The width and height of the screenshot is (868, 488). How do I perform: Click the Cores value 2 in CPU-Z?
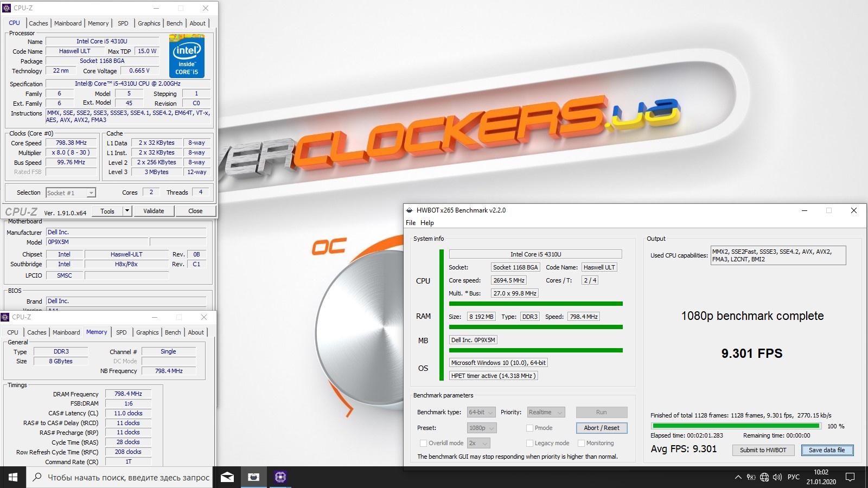point(151,192)
